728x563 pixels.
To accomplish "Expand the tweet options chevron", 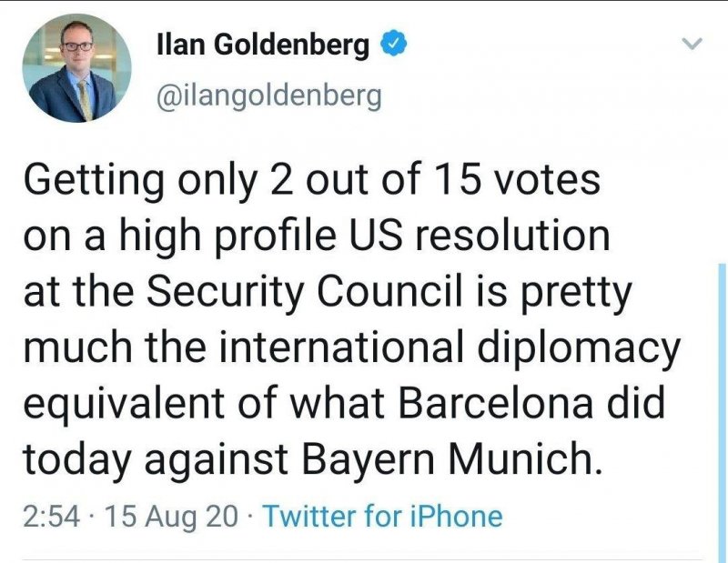I will click(x=692, y=44).
